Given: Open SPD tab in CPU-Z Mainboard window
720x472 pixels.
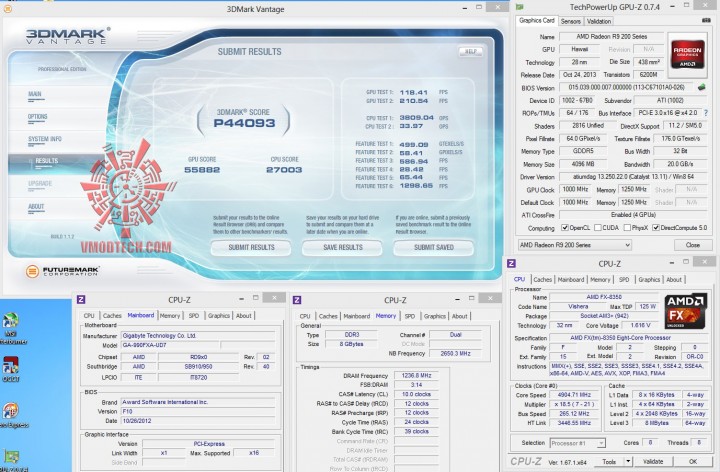Looking at the screenshot, I should coord(194,316).
